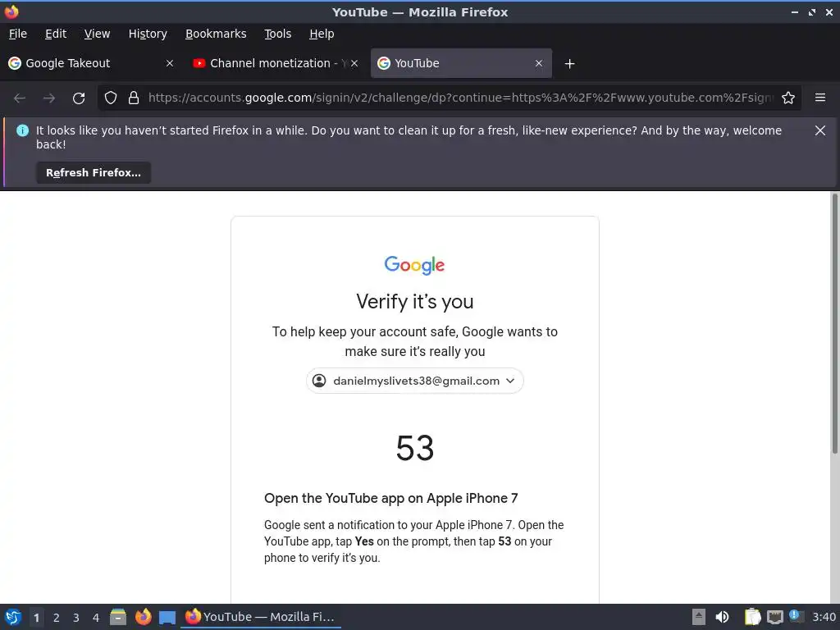
Task: Click the network connection tray icon
Action: (774, 617)
